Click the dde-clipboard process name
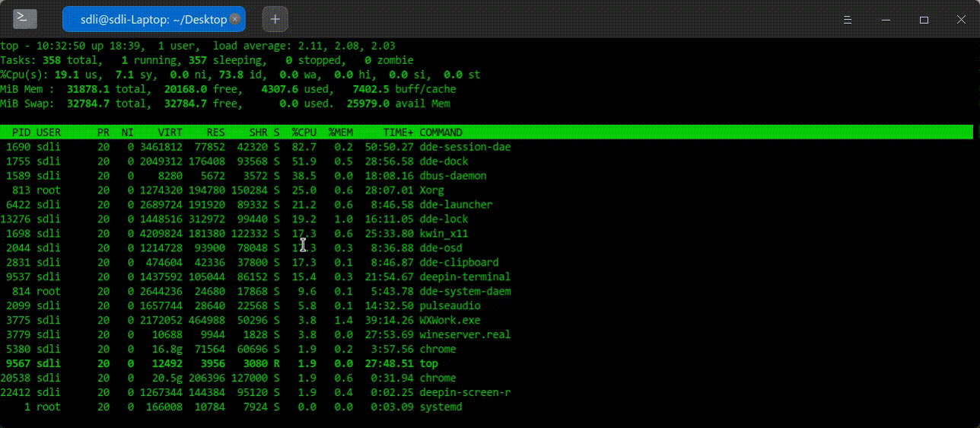 click(460, 263)
